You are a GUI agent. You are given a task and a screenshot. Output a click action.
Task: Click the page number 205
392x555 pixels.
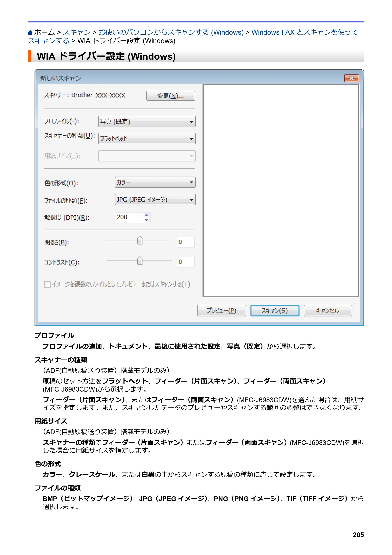358,535
